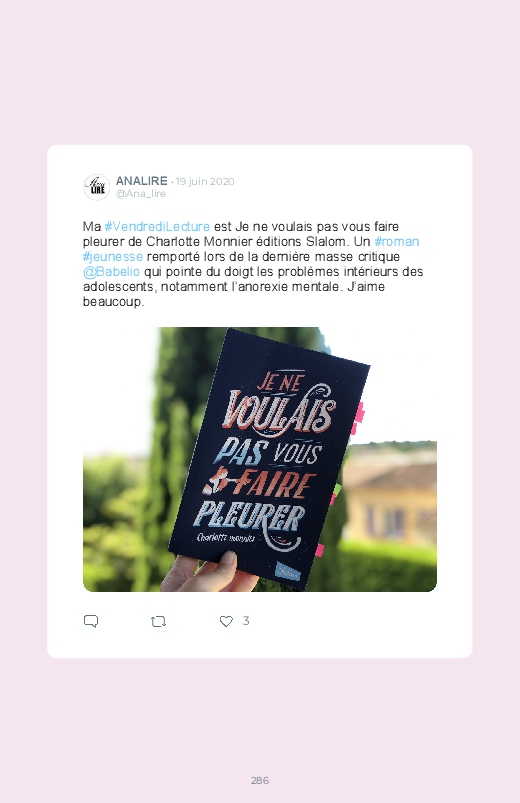Viewport: 520px width, 803px height.
Task: Click the like count number 3
Action: pyautogui.click(x=246, y=621)
